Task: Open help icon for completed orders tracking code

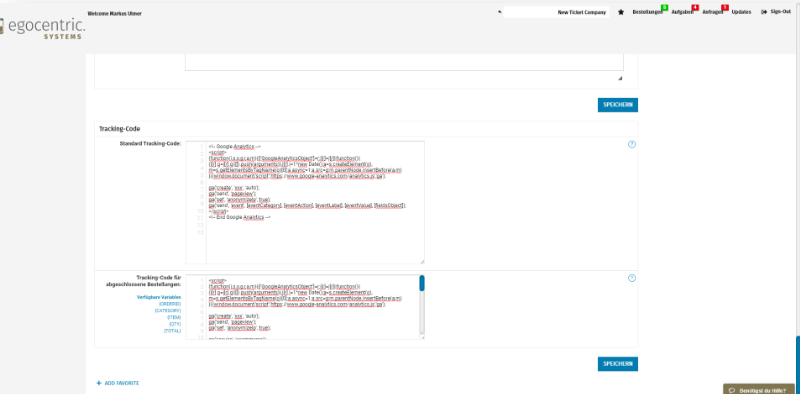Action: (x=632, y=278)
